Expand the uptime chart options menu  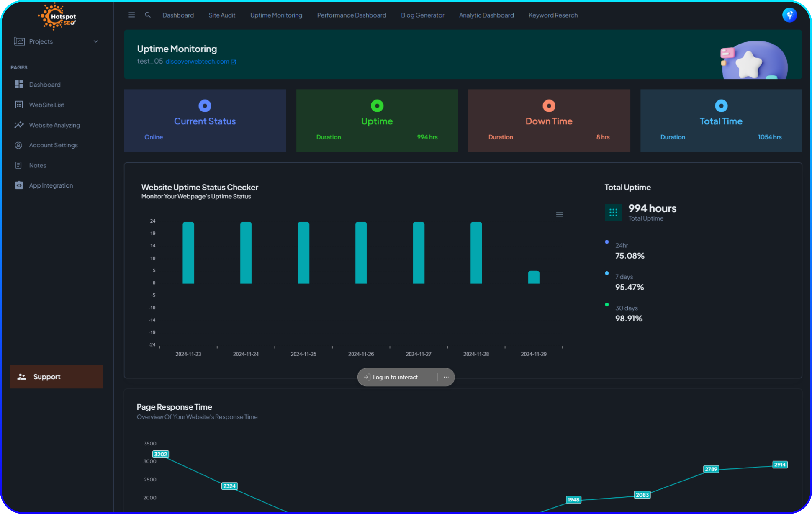pos(559,214)
